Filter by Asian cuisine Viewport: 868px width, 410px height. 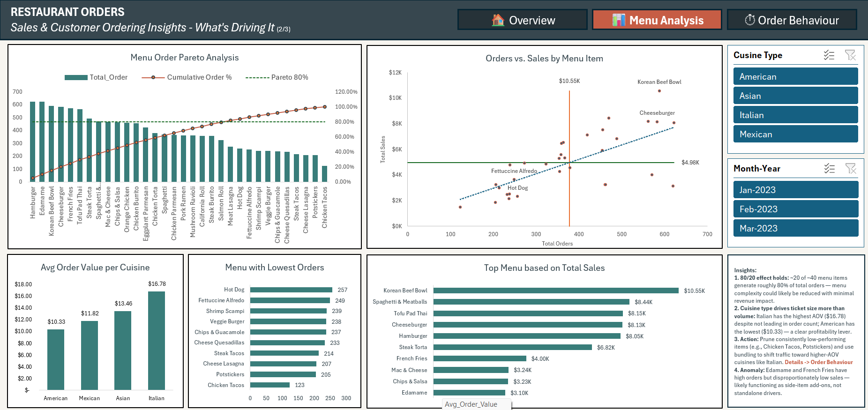[795, 96]
